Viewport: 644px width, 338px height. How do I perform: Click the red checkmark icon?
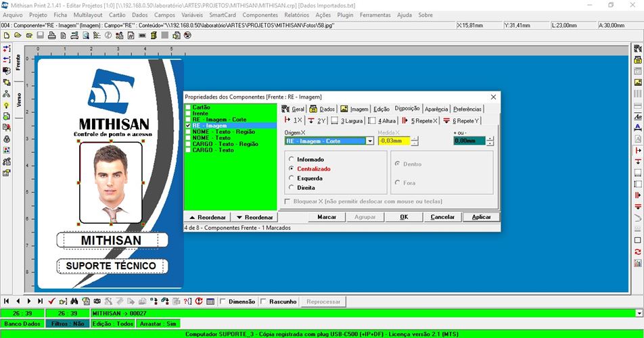(x=51, y=301)
